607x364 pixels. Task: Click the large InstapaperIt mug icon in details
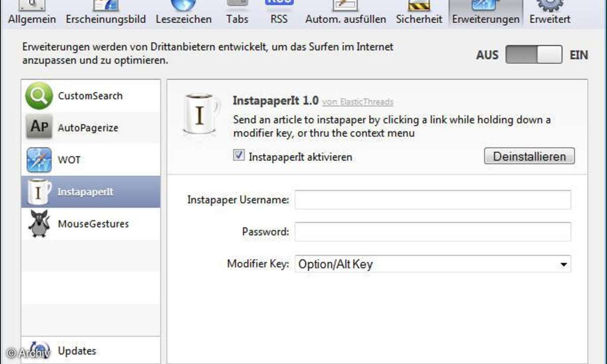point(201,115)
